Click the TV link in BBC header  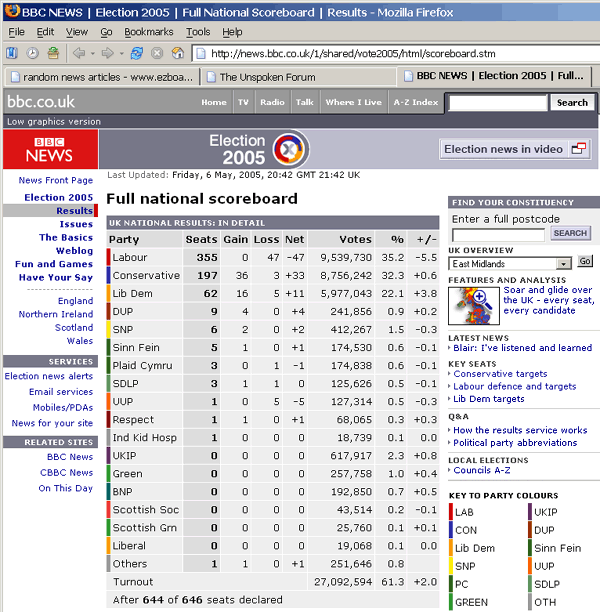tap(243, 102)
